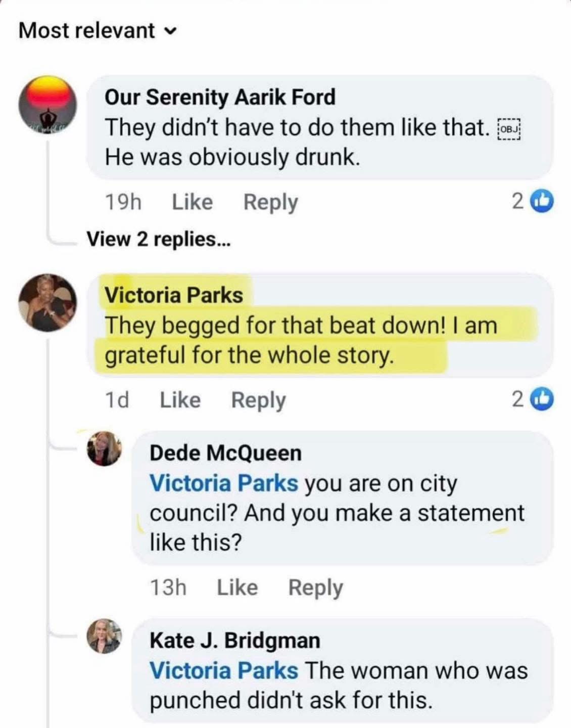Open Kate J. Bridgman's profile name
Screen dimensions: 571x728
click(x=235, y=641)
